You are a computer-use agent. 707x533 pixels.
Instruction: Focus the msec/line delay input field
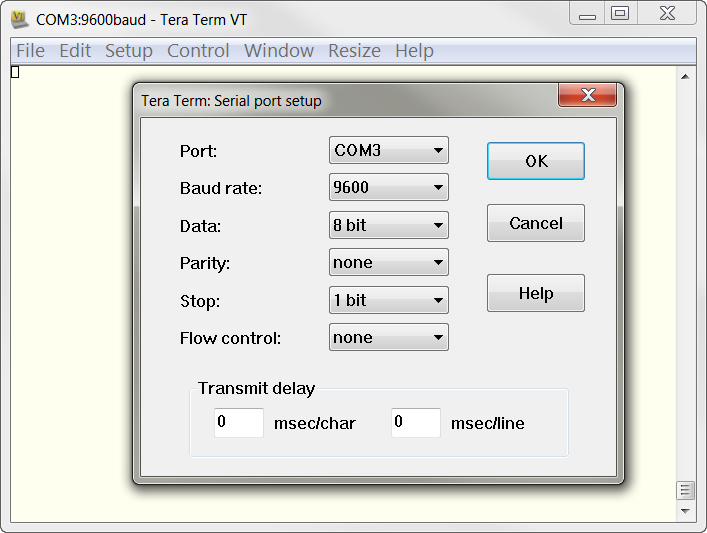click(x=415, y=423)
